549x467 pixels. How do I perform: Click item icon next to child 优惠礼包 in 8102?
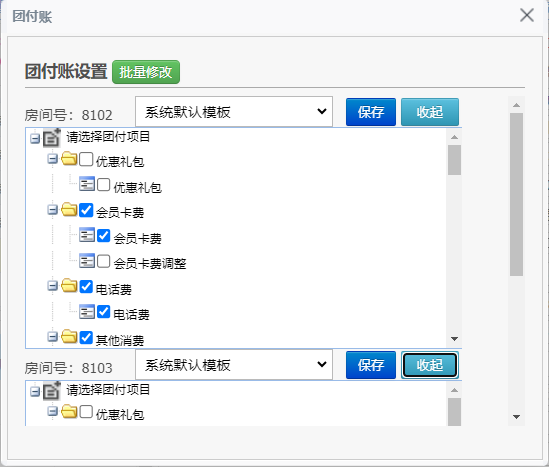pyautogui.click(x=87, y=184)
